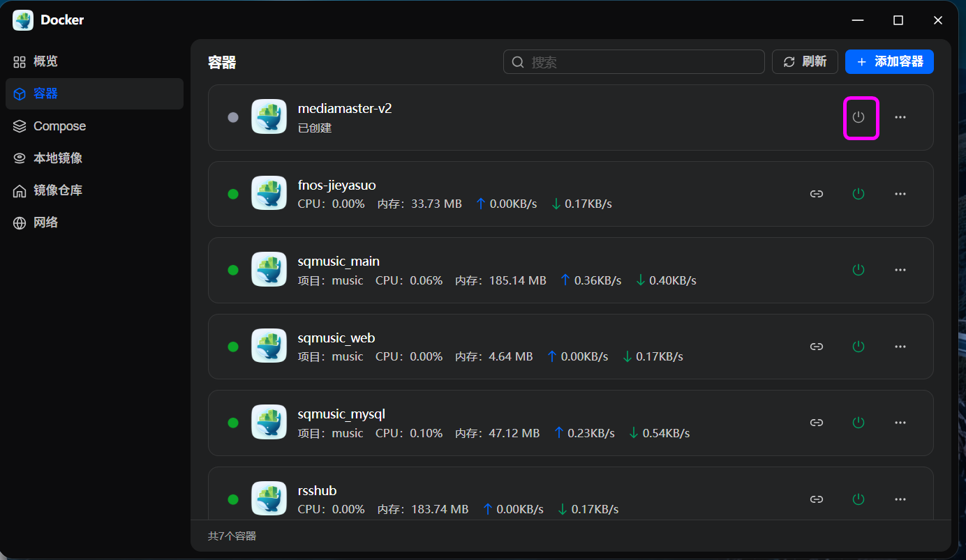This screenshot has height=560, width=966.
Task: Open the sqmusic_web container name
Action: coord(336,338)
